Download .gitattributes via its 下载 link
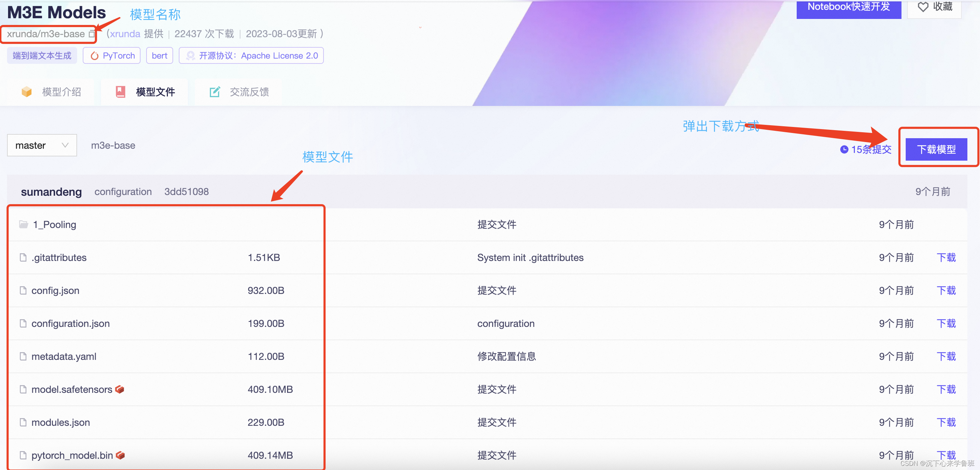 click(x=946, y=258)
